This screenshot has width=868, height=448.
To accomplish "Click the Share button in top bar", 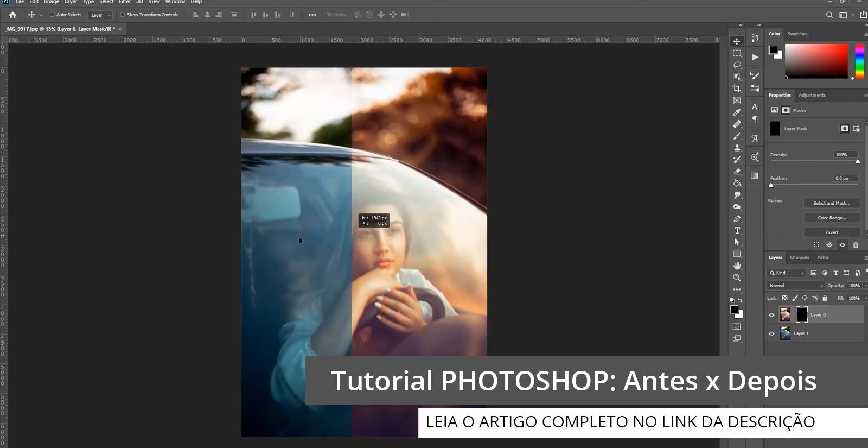I will [x=863, y=15].
